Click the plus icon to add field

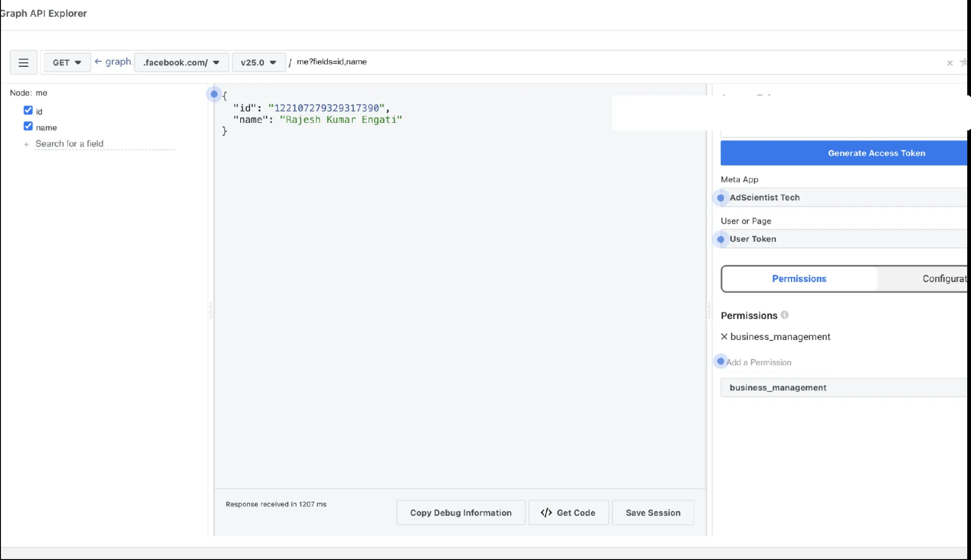pos(26,144)
